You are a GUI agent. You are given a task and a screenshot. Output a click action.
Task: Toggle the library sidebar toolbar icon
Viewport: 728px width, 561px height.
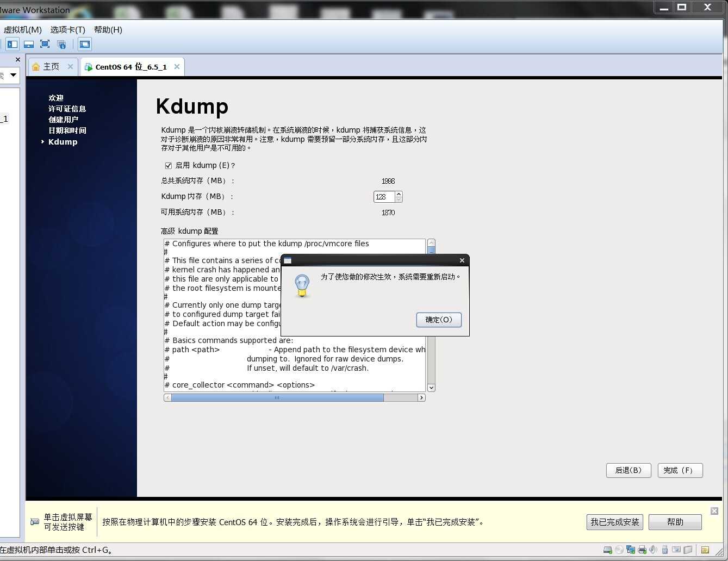tap(13, 44)
